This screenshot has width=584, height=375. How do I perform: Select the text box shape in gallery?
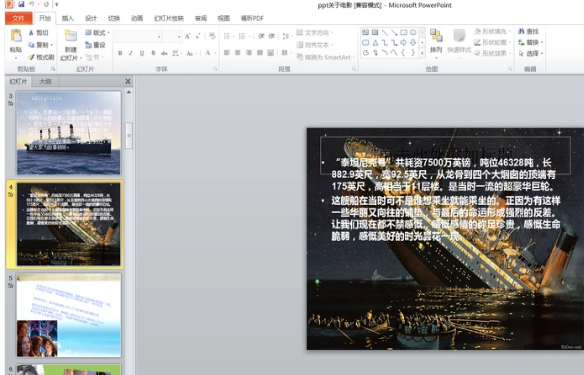365,32
